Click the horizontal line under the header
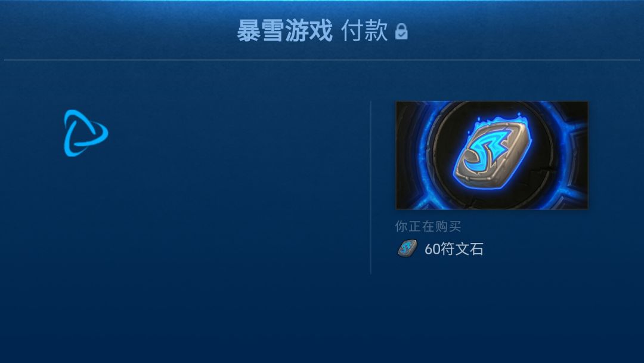The width and height of the screenshot is (644, 363). click(x=322, y=60)
